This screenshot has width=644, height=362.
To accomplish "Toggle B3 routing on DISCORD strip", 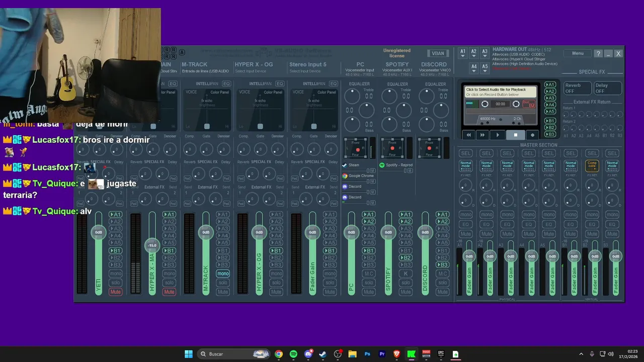I will (442, 265).
